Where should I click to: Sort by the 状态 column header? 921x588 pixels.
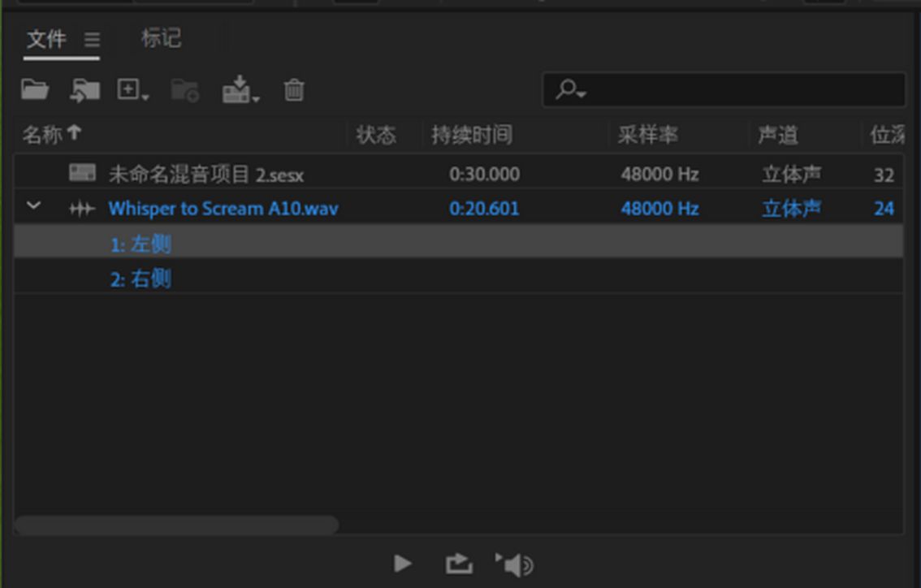click(376, 135)
